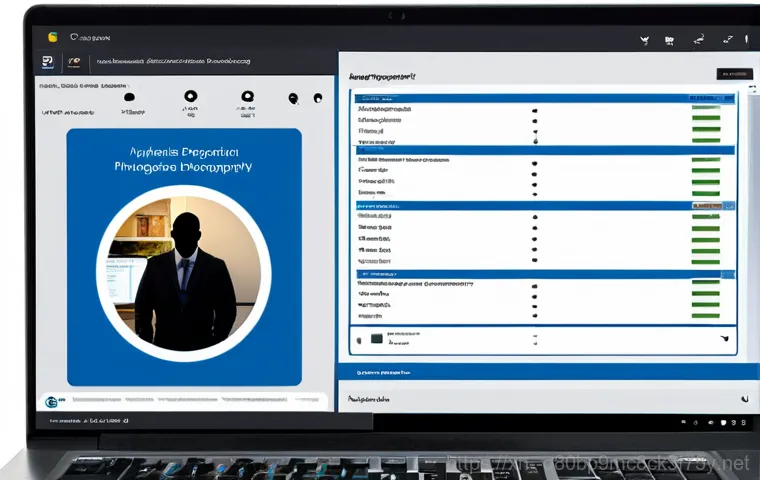Click the right ring-shaped icon in left panel row
The image size is (760, 480).
click(248, 96)
